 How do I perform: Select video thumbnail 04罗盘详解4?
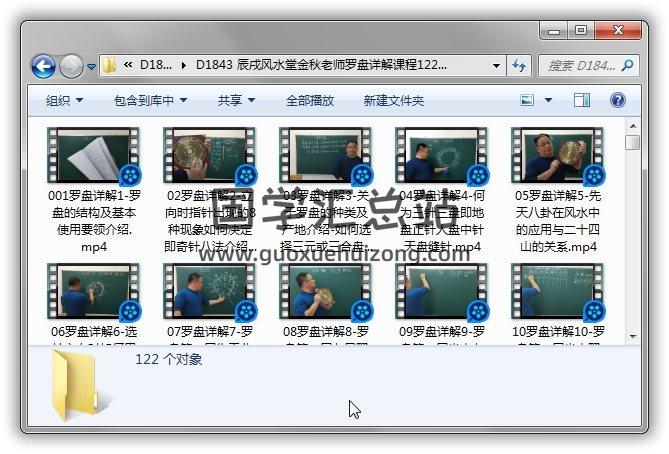click(442, 156)
